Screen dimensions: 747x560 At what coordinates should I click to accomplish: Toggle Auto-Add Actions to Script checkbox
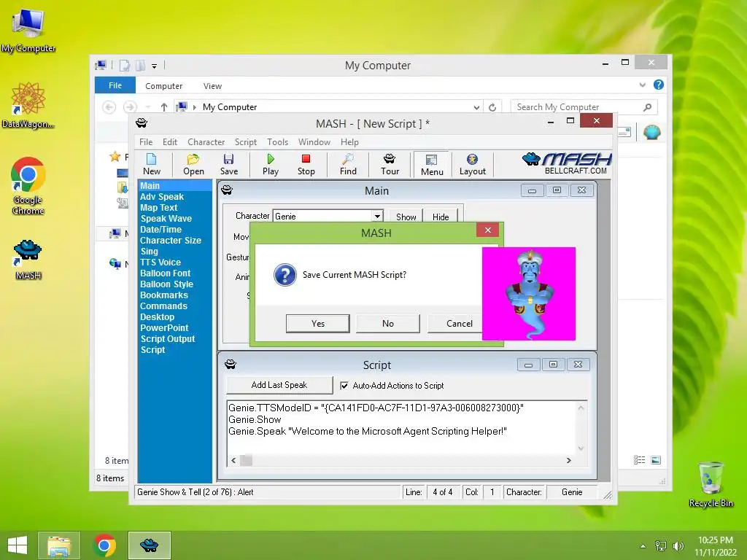click(344, 386)
